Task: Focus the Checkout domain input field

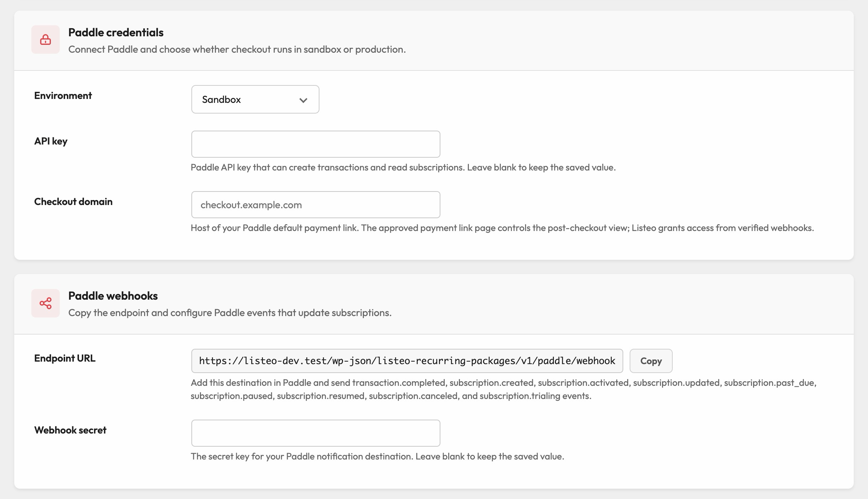Action: point(316,205)
